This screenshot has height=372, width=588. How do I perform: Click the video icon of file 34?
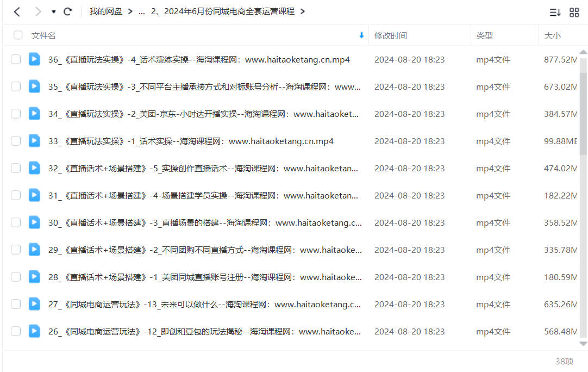tap(34, 113)
